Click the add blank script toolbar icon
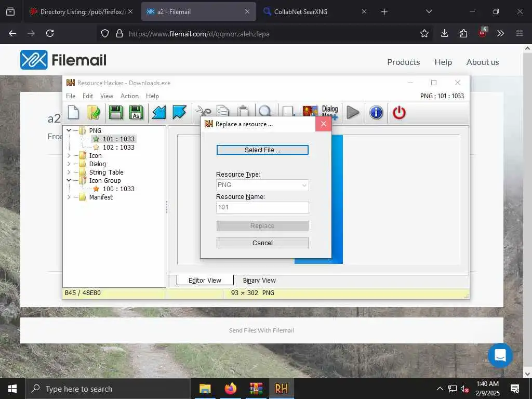The width and height of the screenshot is (532, 399). click(288, 111)
